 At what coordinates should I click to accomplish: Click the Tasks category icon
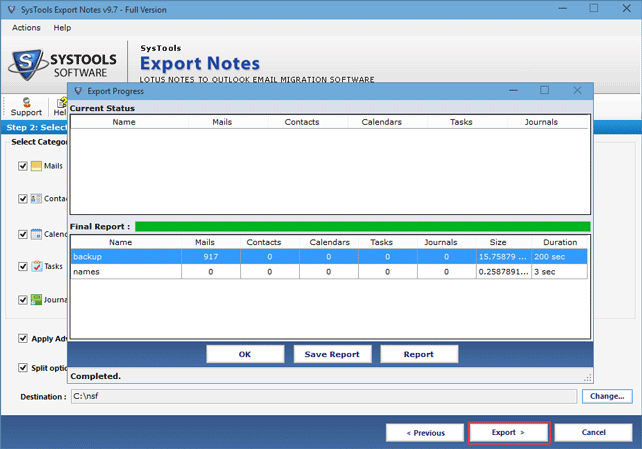(x=36, y=267)
